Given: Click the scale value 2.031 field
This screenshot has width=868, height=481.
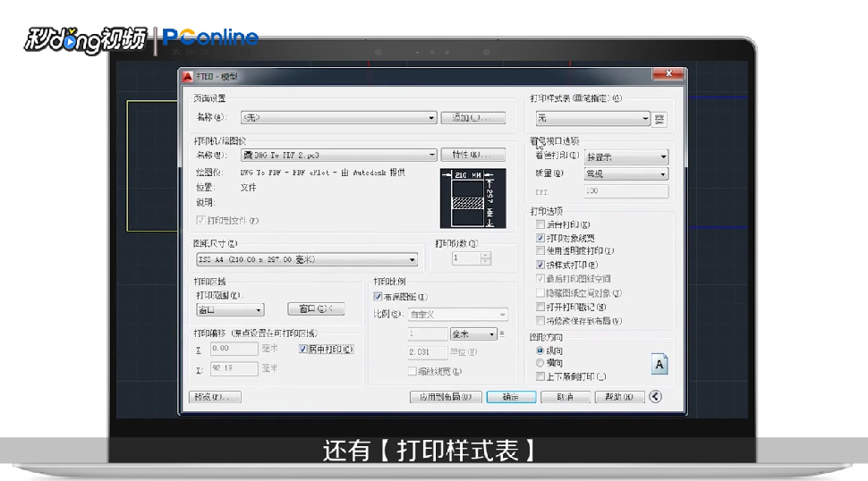Looking at the screenshot, I should click(428, 352).
